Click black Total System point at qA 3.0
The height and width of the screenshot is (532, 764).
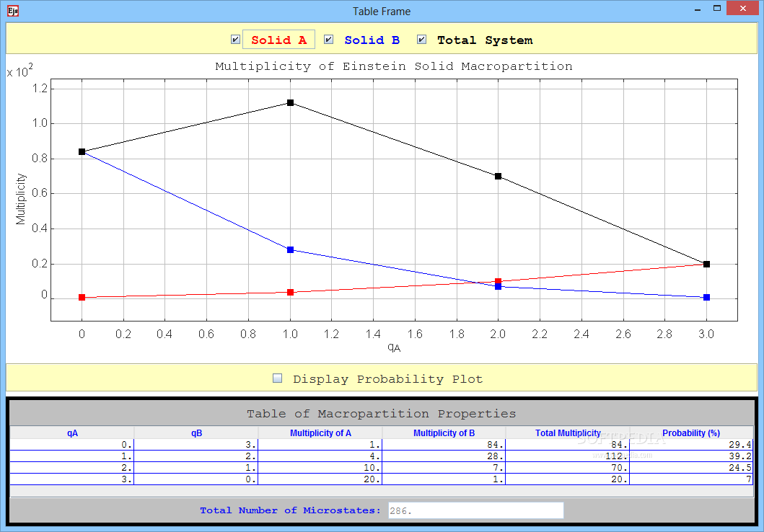pyautogui.click(x=706, y=265)
